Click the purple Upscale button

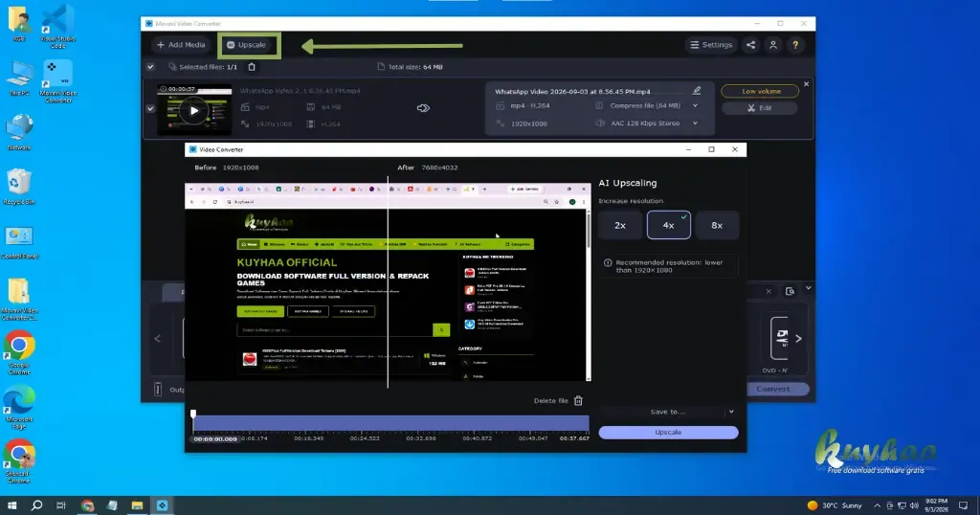668,433
